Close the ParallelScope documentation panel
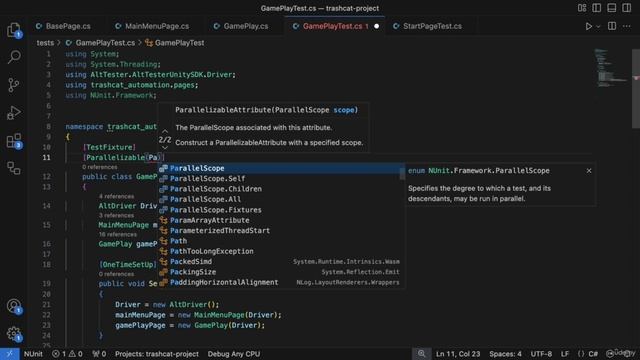 589,171
